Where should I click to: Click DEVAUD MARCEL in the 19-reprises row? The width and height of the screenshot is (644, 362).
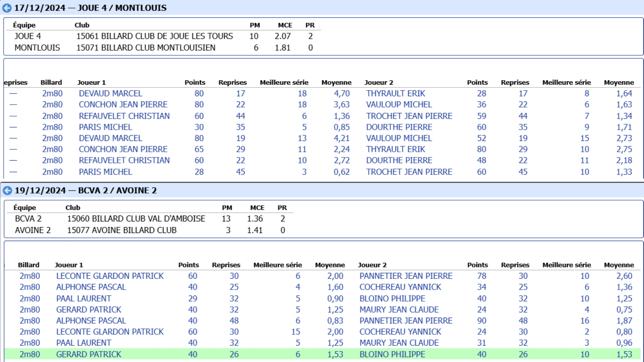tap(110, 138)
